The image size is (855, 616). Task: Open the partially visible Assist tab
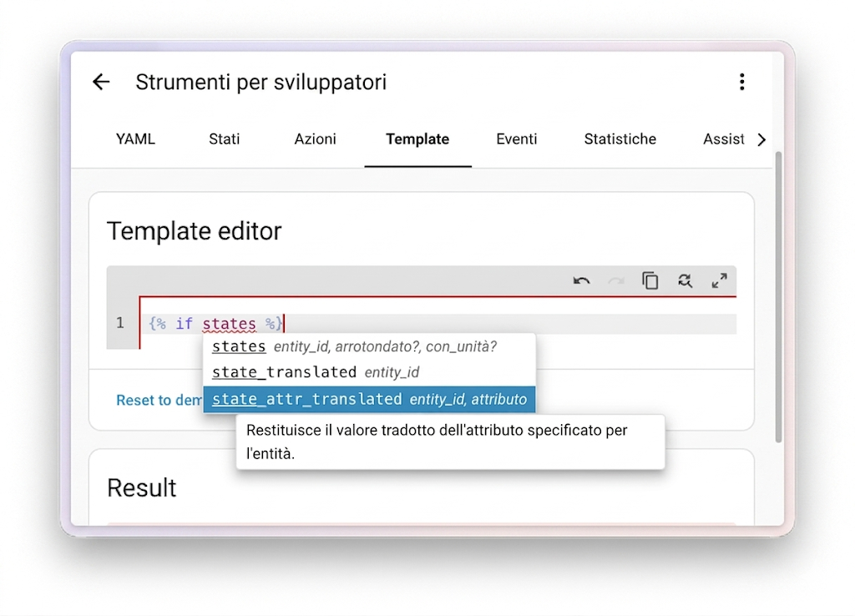[723, 139]
